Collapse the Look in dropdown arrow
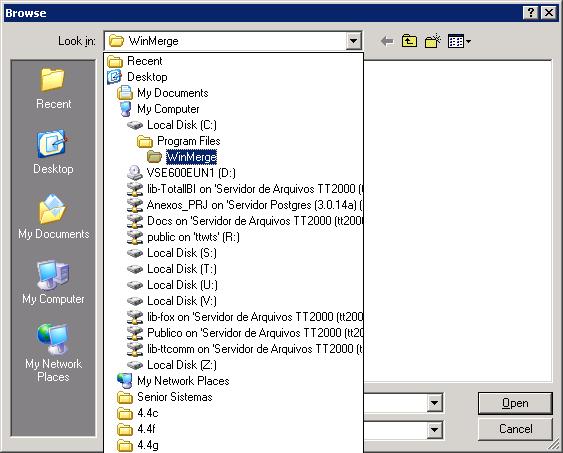Image resolution: width=563 pixels, height=453 pixels. click(353, 41)
